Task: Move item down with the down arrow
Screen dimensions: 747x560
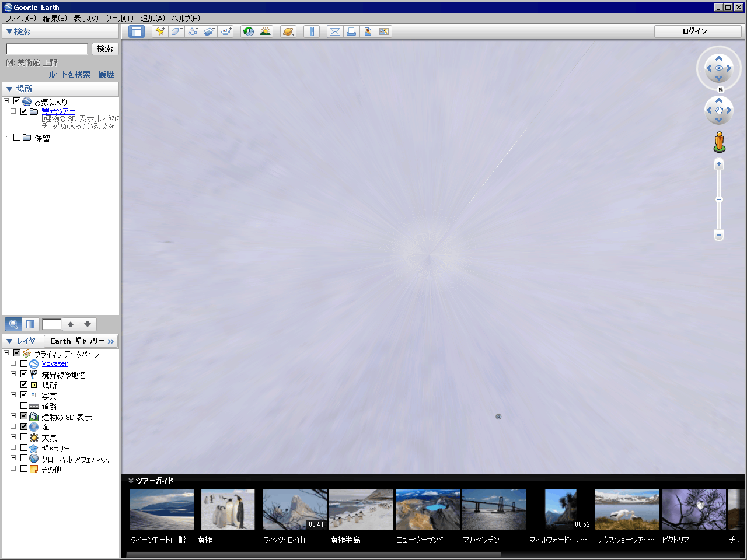Action: [x=88, y=324]
